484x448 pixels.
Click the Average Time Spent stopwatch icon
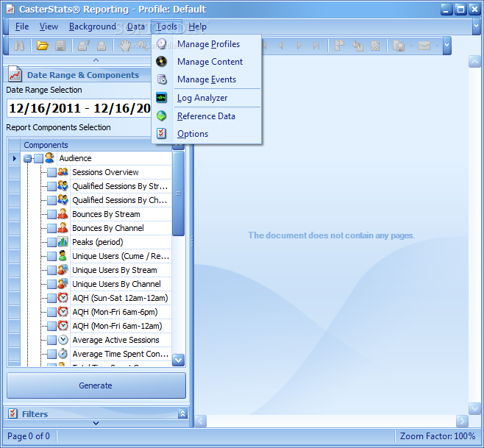[63, 354]
